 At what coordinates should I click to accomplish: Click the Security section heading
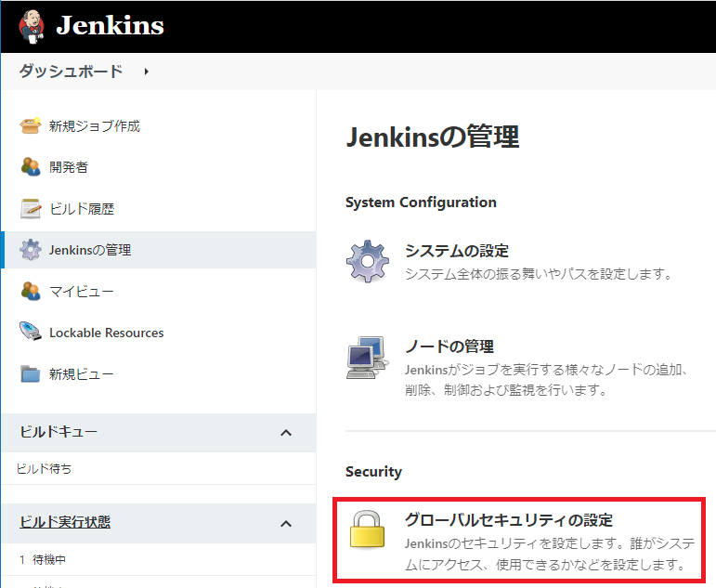(x=373, y=472)
